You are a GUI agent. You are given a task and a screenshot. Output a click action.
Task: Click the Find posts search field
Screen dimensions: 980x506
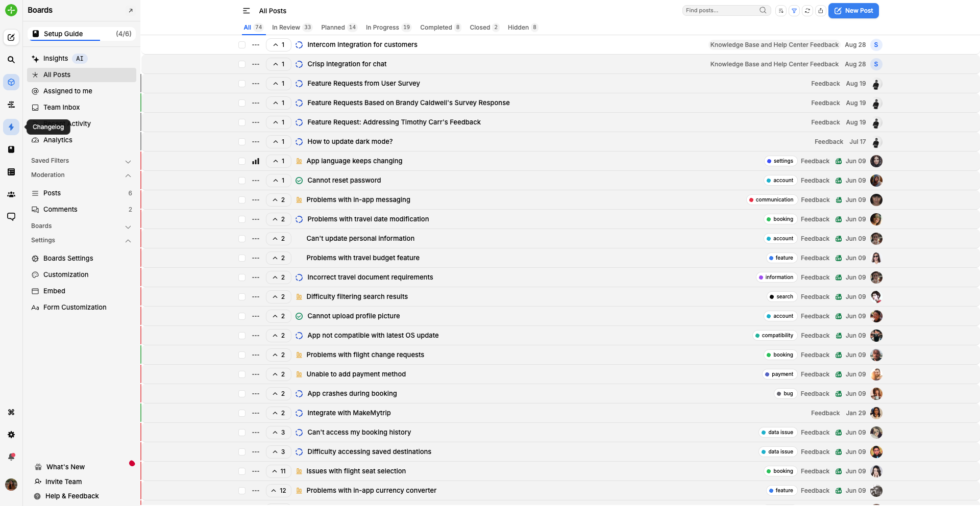click(x=721, y=10)
